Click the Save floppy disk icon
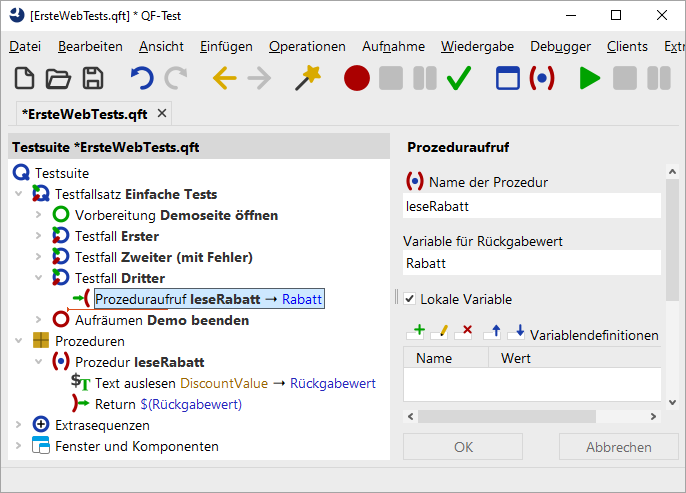This screenshot has width=686, height=493. click(x=93, y=78)
